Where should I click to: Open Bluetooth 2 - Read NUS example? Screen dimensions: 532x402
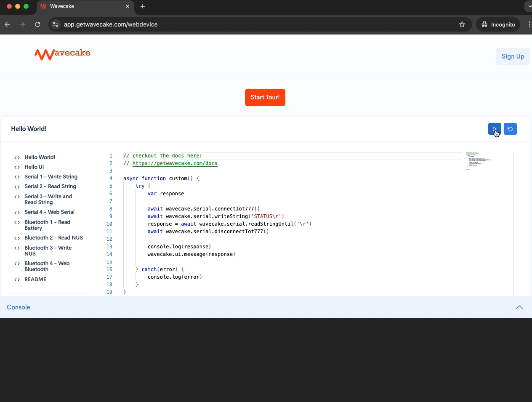[x=53, y=237]
